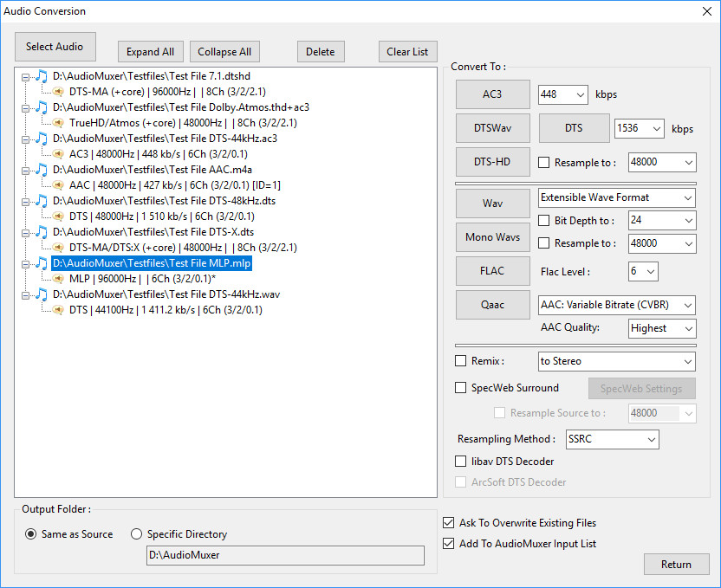Select the MLP 96000Hz 6Ch stream row
Image resolution: width=721 pixels, height=588 pixels.
pos(142,279)
